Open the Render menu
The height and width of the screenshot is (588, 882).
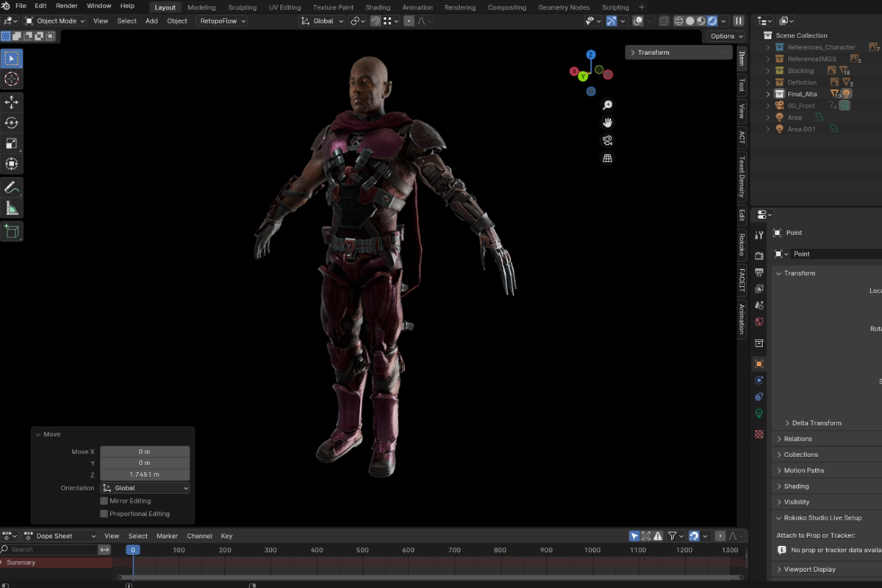pos(67,6)
